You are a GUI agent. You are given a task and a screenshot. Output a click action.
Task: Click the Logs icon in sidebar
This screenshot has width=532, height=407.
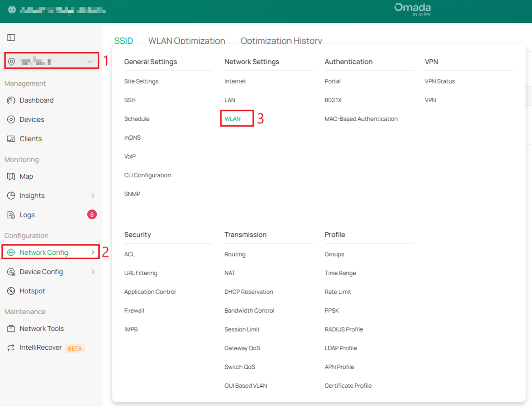pyautogui.click(x=11, y=215)
